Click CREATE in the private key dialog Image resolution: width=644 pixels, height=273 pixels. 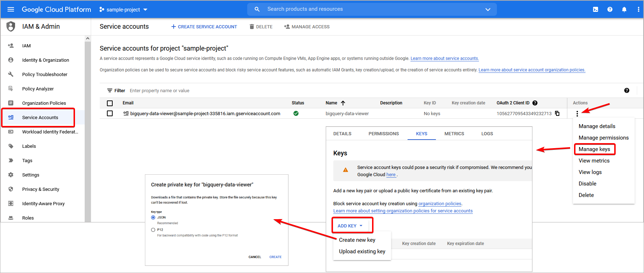(x=275, y=257)
